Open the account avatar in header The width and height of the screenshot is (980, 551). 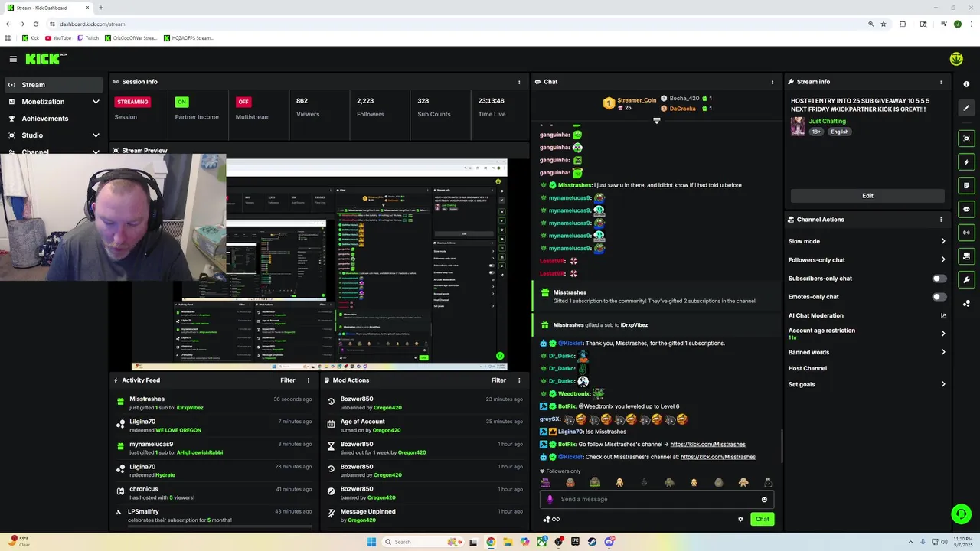tap(956, 59)
